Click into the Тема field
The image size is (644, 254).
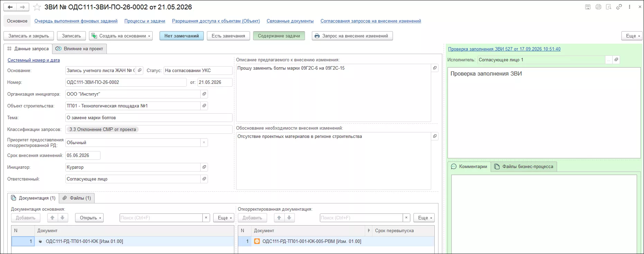pos(149,118)
